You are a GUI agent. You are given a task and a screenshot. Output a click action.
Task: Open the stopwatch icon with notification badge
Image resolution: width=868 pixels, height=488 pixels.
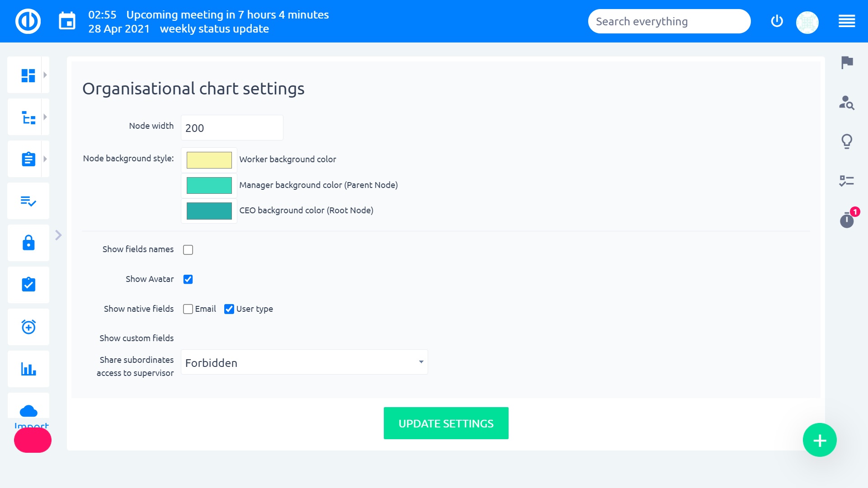pos(847,220)
